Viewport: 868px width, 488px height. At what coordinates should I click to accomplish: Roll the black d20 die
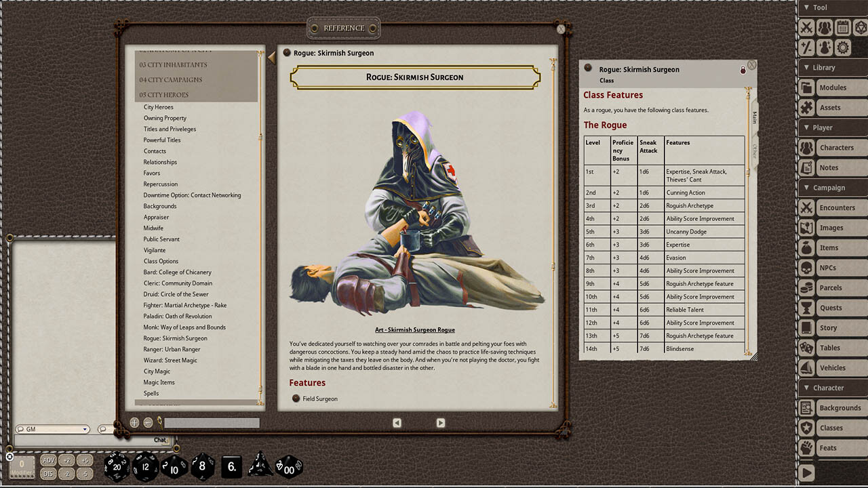(116, 466)
